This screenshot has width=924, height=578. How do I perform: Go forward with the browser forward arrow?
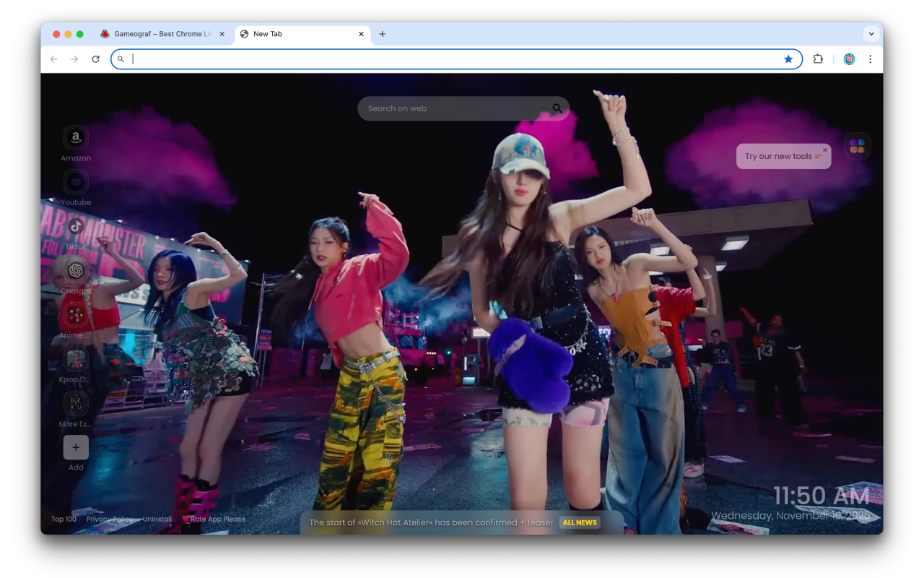coord(74,59)
